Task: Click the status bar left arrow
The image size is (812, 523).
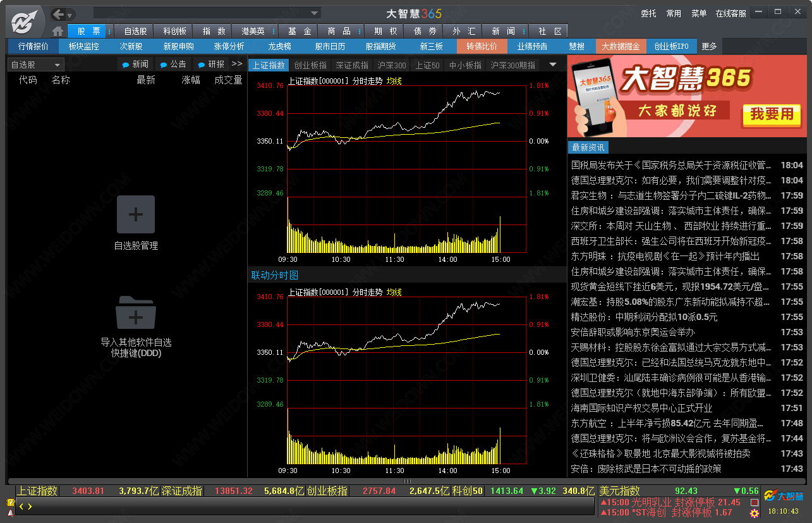Action: pyautogui.click(x=21, y=507)
